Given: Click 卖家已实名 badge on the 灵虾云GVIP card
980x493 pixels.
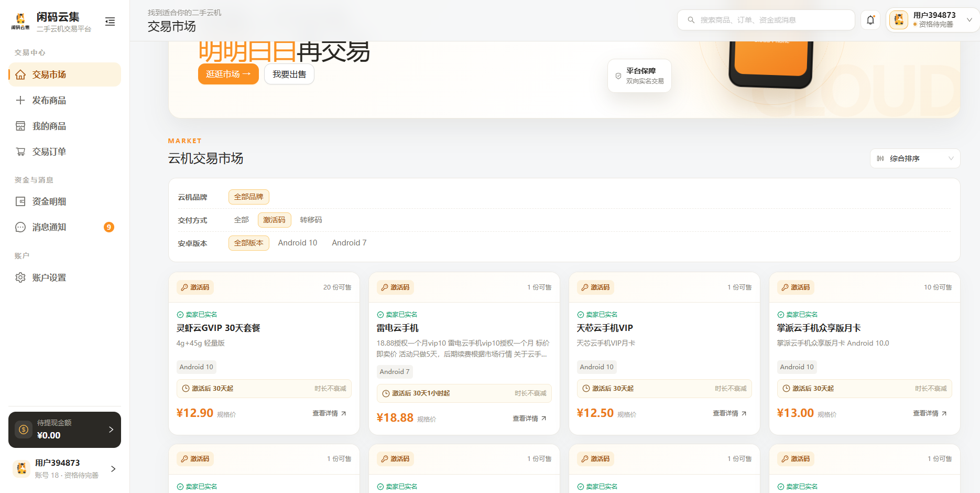Looking at the screenshot, I should coord(197,315).
